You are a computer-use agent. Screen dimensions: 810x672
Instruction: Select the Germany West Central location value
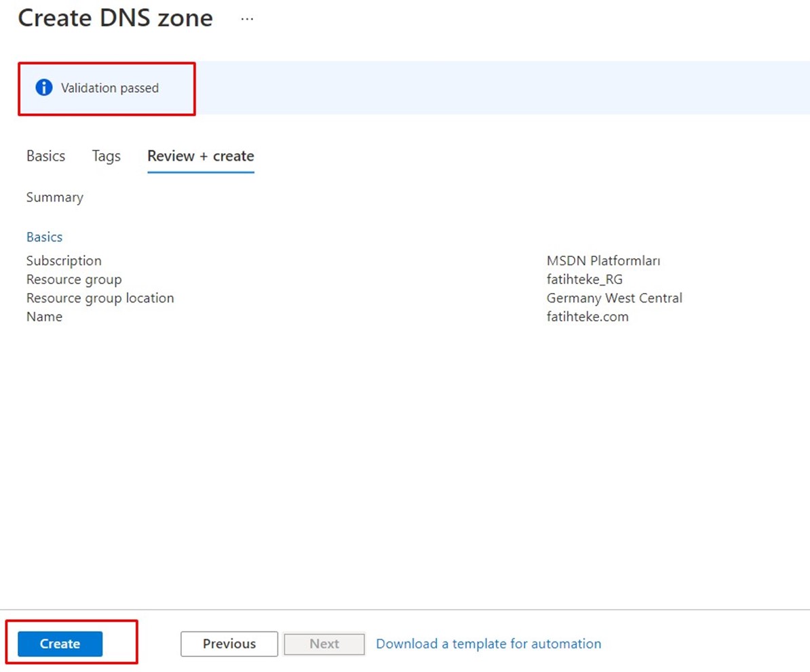coord(615,298)
